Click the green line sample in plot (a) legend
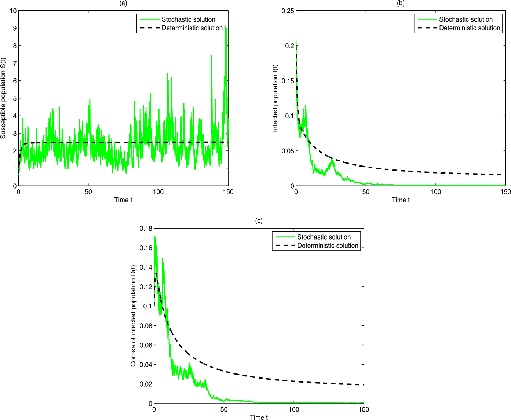Image resolution: width=511 pixels, height=420 pixels. 150,19
